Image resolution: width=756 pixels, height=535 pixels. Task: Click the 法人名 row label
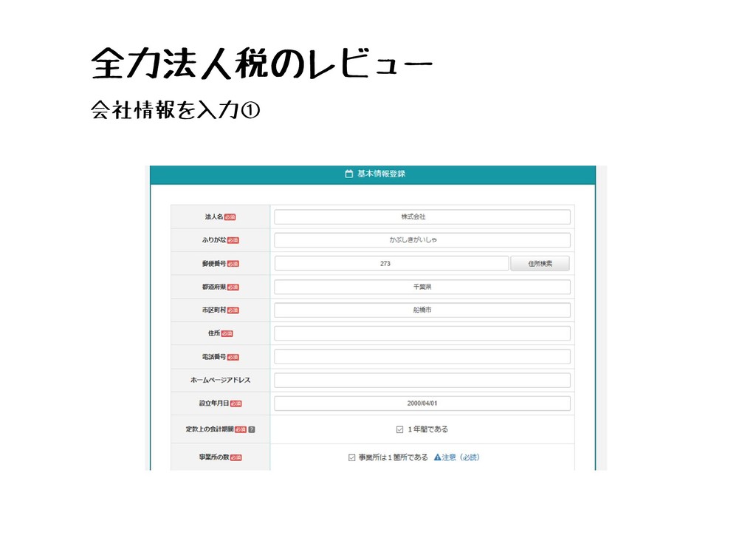tap(214, 217)
